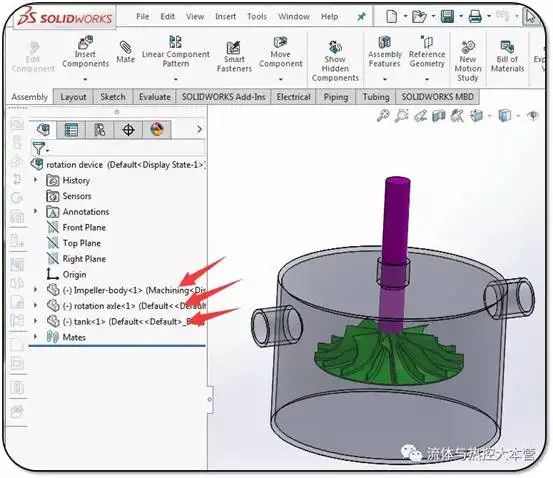553x478 pixels.
Task: Switch to the Piping tab
Action: click(336, 97)
